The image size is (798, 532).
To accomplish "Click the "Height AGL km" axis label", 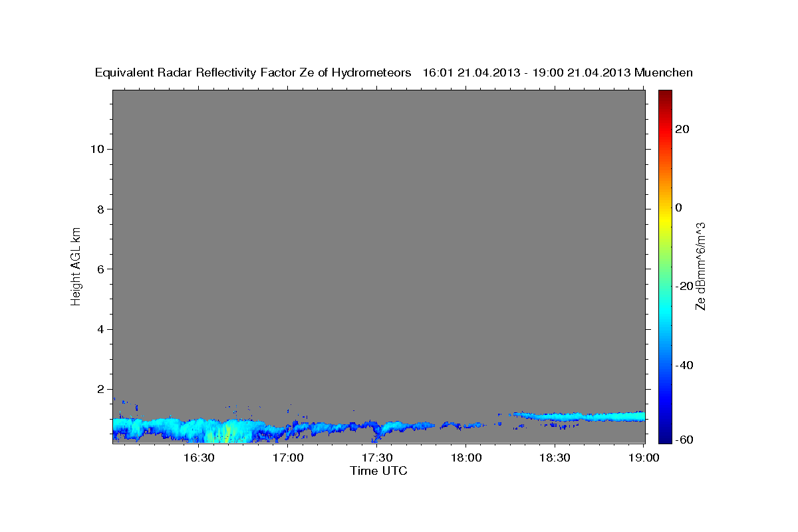I will 76,265.
